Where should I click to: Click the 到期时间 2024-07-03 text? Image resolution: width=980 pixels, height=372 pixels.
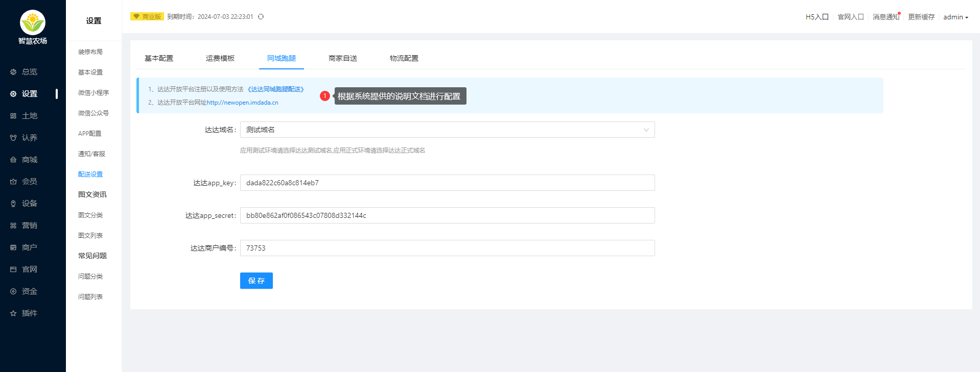[210, 17]
